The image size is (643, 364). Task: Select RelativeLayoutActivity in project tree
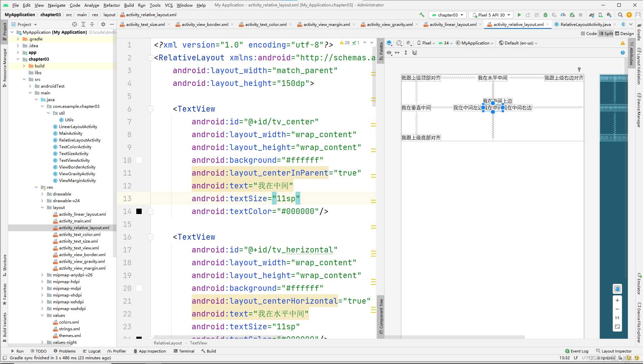pyautogui.click(x=80, y=140)
